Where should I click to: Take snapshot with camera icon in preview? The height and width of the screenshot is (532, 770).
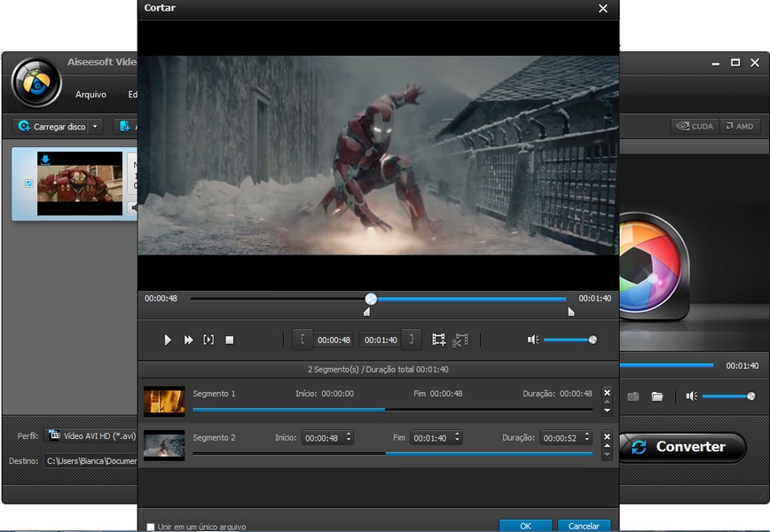coord(633,396)
